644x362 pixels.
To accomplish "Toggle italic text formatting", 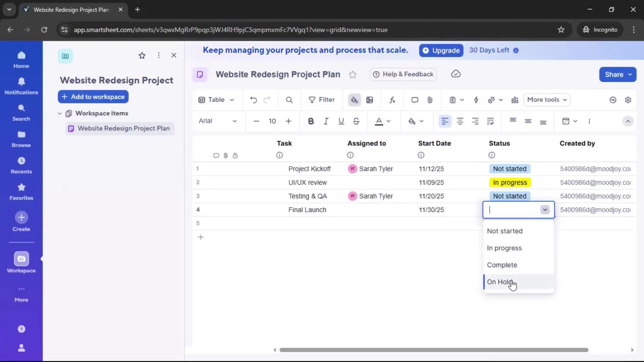I will pos(326,121).
